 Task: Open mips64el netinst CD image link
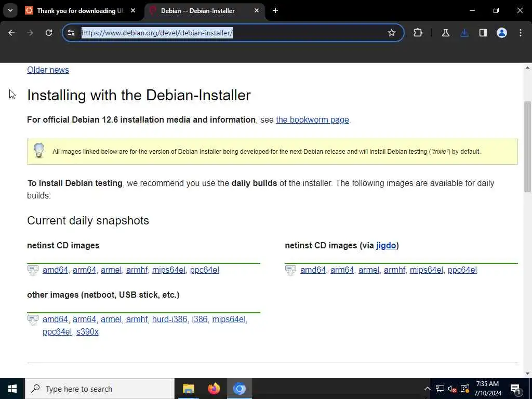tap(169, 270)
